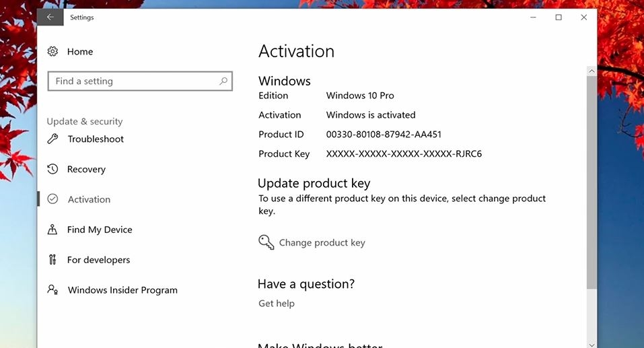
Task: Open the Troubleshoot section
Action: point(96,139)
